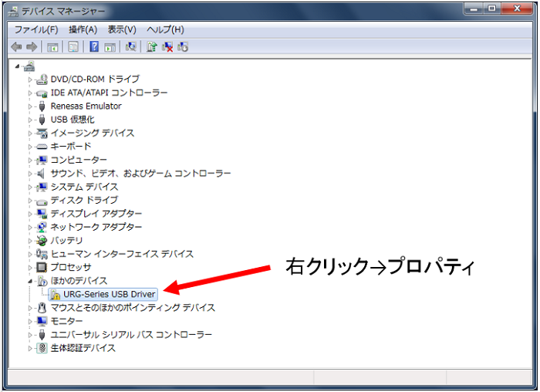Expand the DVD/CD-ROM ドライブ node

point(30,79)
